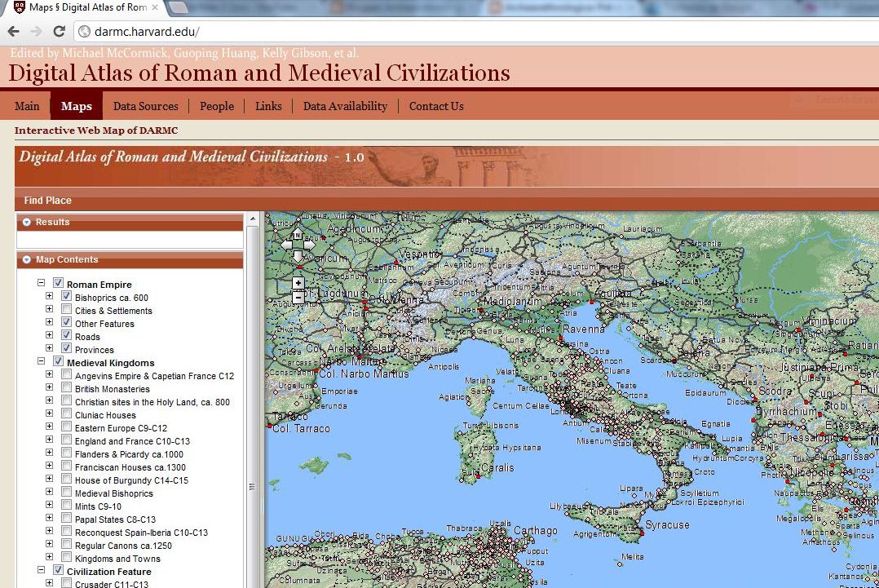
Task: Open the Data Availability tab
Action: coord(346,106)
